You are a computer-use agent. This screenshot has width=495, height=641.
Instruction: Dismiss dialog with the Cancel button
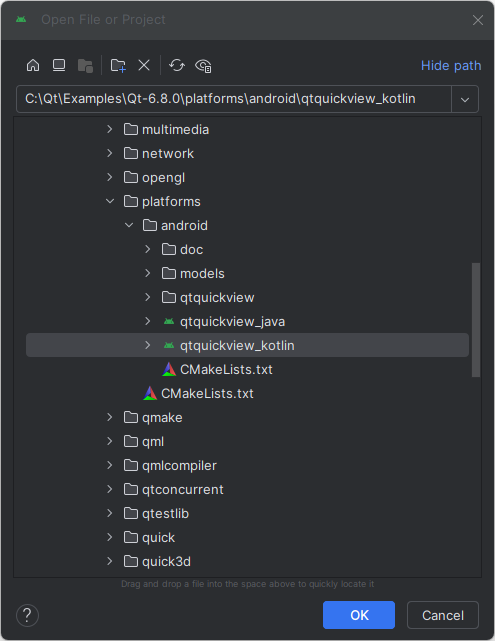click(x=443, y=615)
